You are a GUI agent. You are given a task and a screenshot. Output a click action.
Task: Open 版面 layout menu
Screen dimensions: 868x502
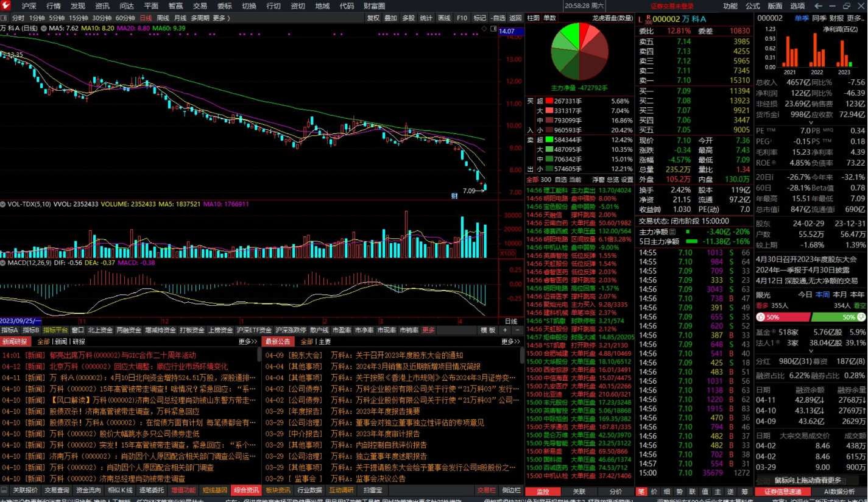tap(775, 5)
